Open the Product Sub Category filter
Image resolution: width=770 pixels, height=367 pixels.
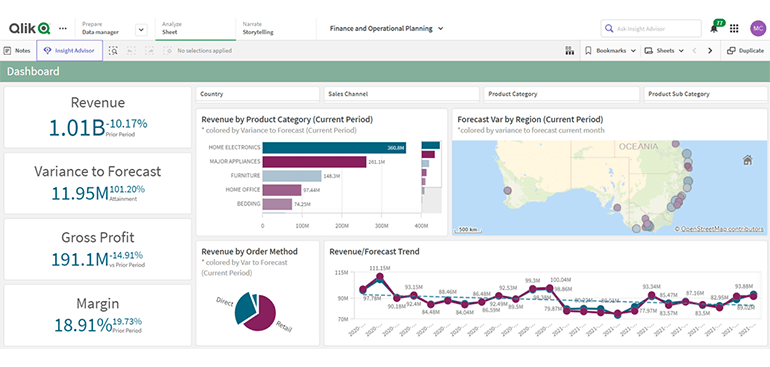click(x=705, y=94)
